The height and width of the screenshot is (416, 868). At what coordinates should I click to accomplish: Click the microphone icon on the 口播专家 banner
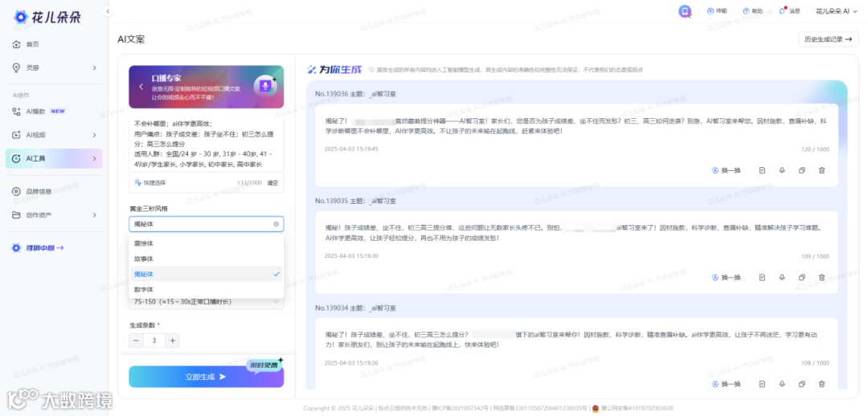pyautogui.click(x=265, y=86)
